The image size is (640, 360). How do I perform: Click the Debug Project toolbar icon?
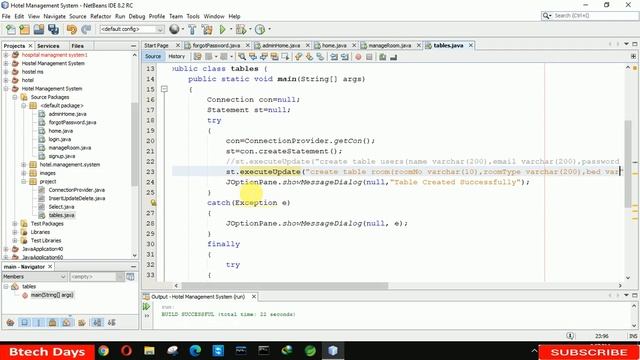(241, 29)
